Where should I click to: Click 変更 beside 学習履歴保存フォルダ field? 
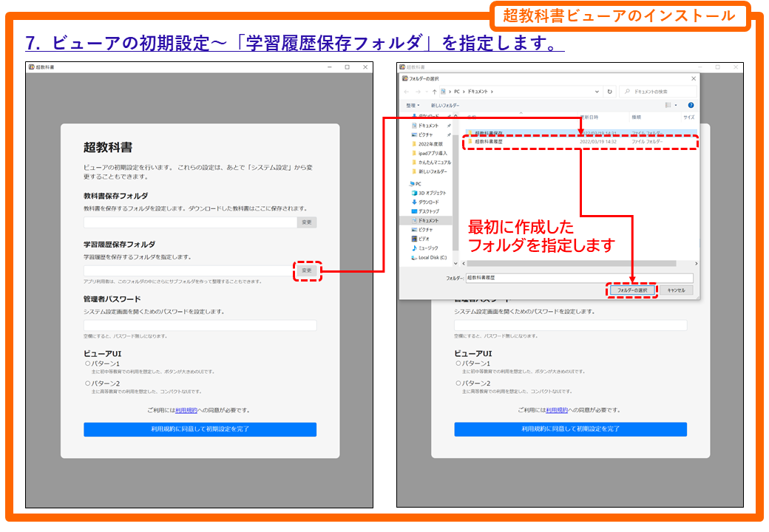click(x=307, y=270)
